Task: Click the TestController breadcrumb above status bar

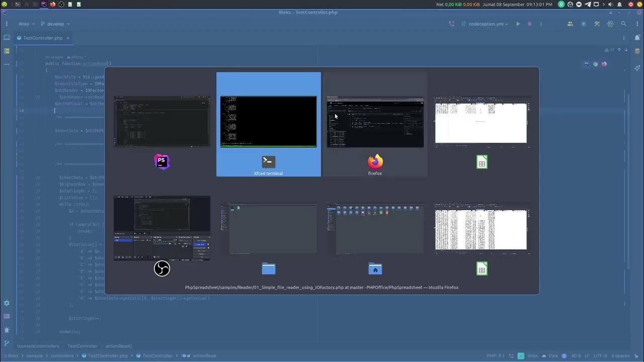Action: pyautogui.click(x=82, y=346)
